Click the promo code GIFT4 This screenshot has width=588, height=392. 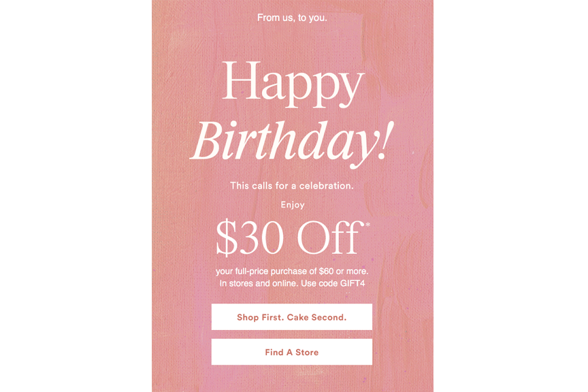click(x=352, y=283)
